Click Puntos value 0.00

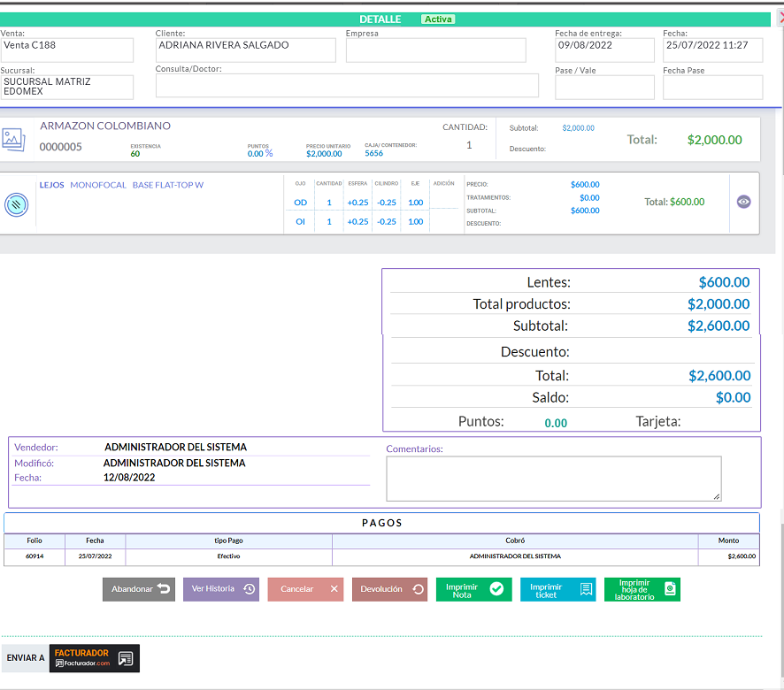click(x=556, y=423)
